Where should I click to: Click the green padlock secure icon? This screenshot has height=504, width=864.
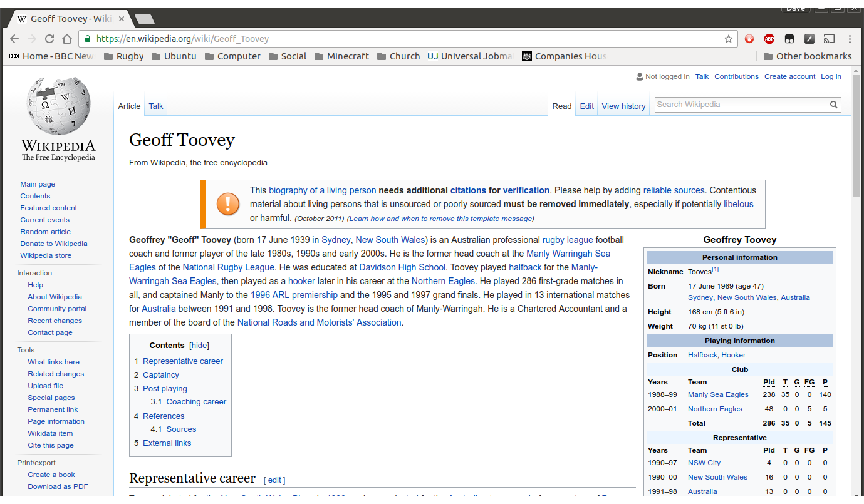click(88, 39)
